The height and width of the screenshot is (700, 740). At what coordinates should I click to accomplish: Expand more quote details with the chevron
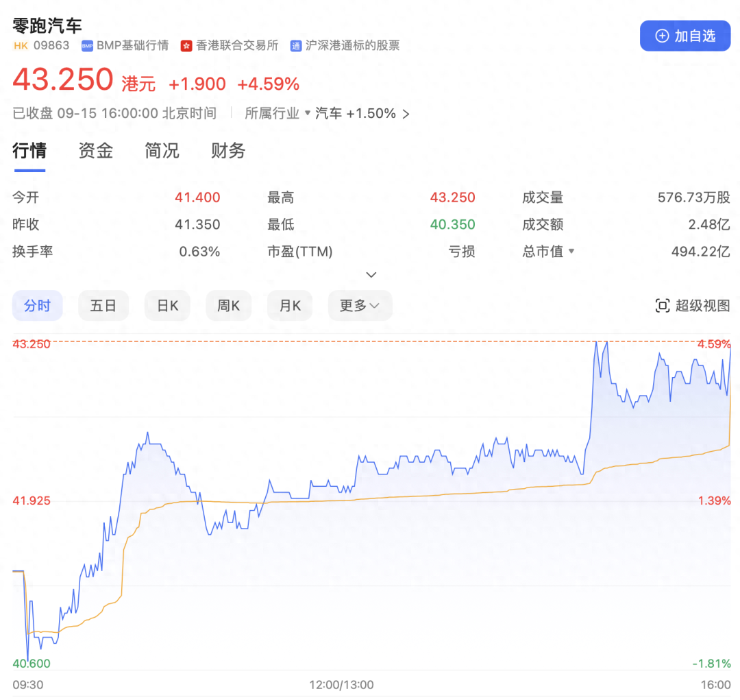[x=371, y=274]
